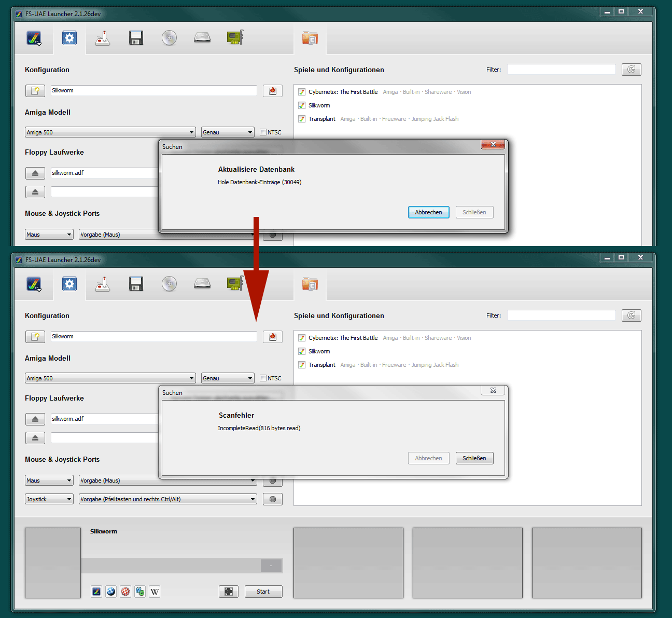Open joystick input tab in lower window
Image resolution: width=672 pixels, height=618 pixels.
coord(103,284)
